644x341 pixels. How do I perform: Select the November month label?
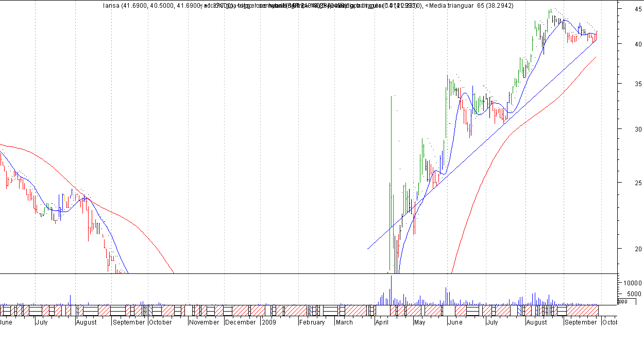coord(204,322)
